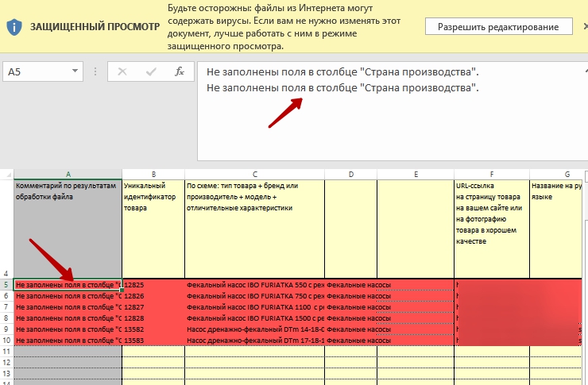Click 'Фекальные насосы' cell in row 8

[350, 318]
